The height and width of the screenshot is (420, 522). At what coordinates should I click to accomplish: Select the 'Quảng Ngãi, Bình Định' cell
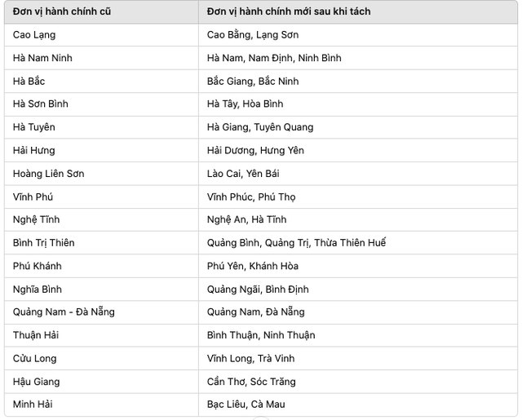click(258, 289)
